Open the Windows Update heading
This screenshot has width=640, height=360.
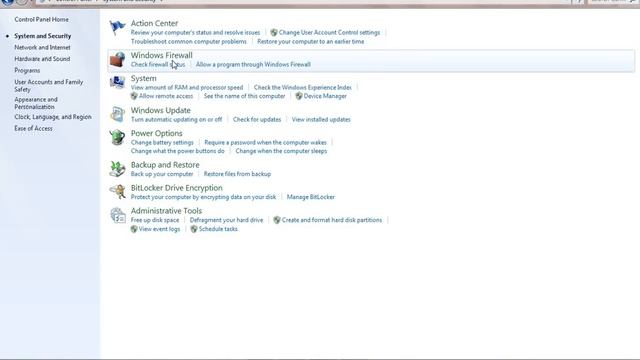pos(161,110)
